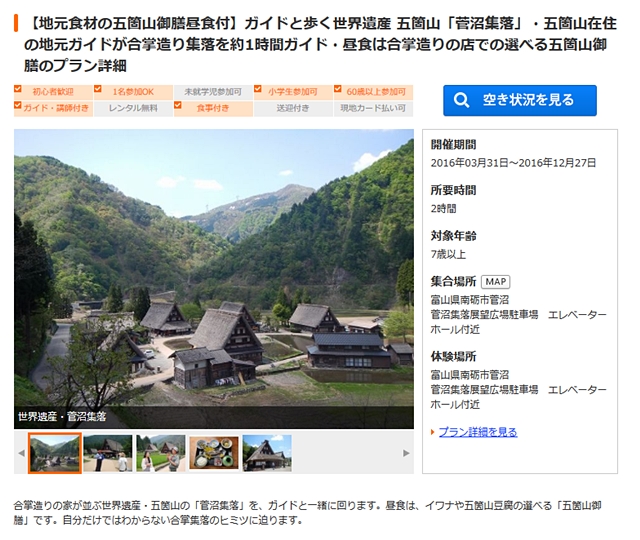This screenshot has height=540, width=640.
Task: Click the main 世界遺産・菅沼集落 photo
Action: [x=214, y=279]
